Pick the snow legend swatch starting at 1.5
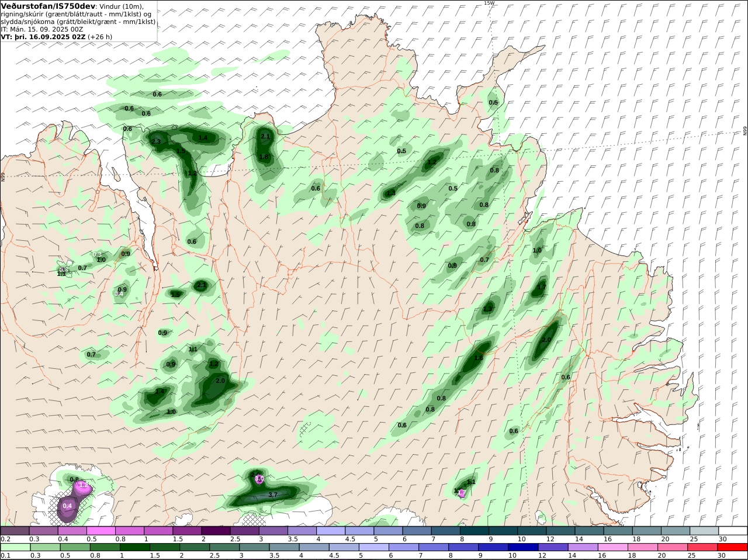 [187, 531]
